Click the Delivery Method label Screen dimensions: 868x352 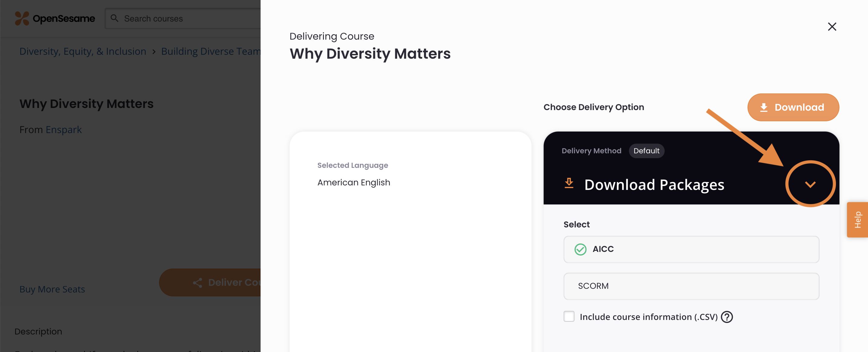click(591, 151)
